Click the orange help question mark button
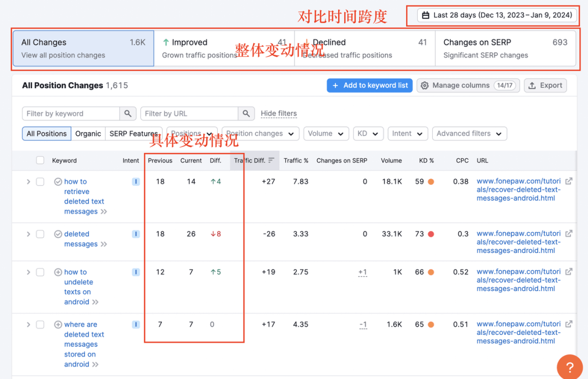Screen dimensions: 588x379 tap(569, 366)
